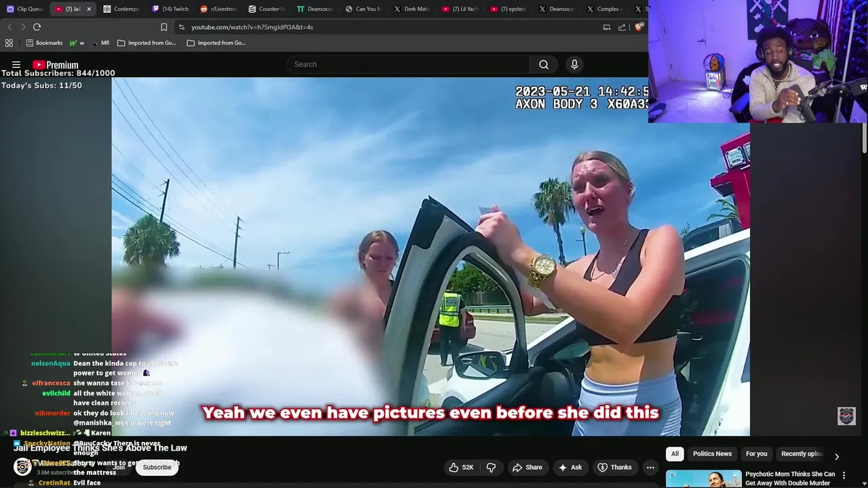Click the youtube.com address bar URL

(x=252, y=27)
